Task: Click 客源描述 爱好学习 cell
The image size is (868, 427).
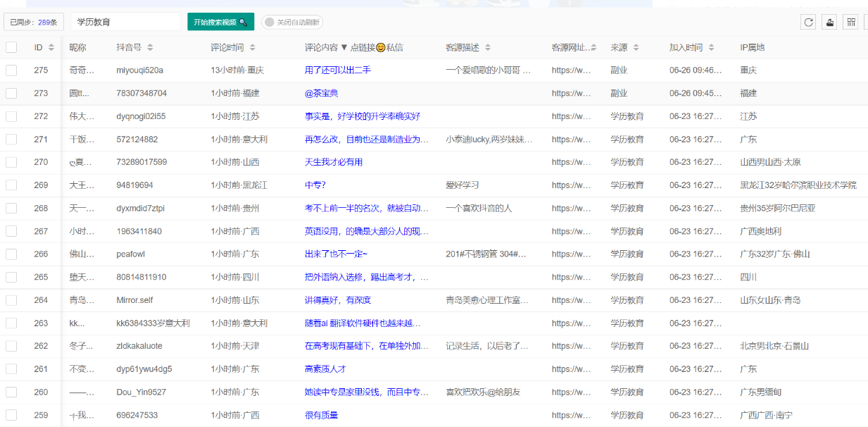Action: point(463,185)
